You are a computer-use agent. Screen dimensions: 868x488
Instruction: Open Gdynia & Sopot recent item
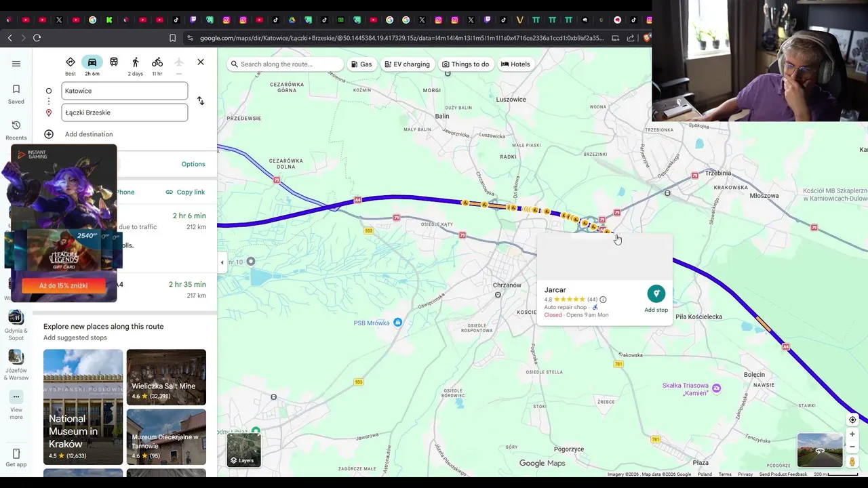[16, 325]
